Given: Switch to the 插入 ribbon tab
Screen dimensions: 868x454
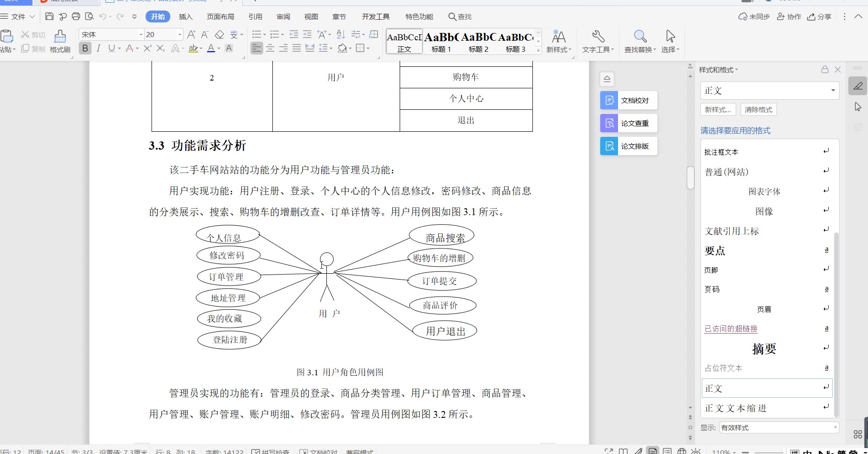Looking at the screenshot, I should pos(185,16).
